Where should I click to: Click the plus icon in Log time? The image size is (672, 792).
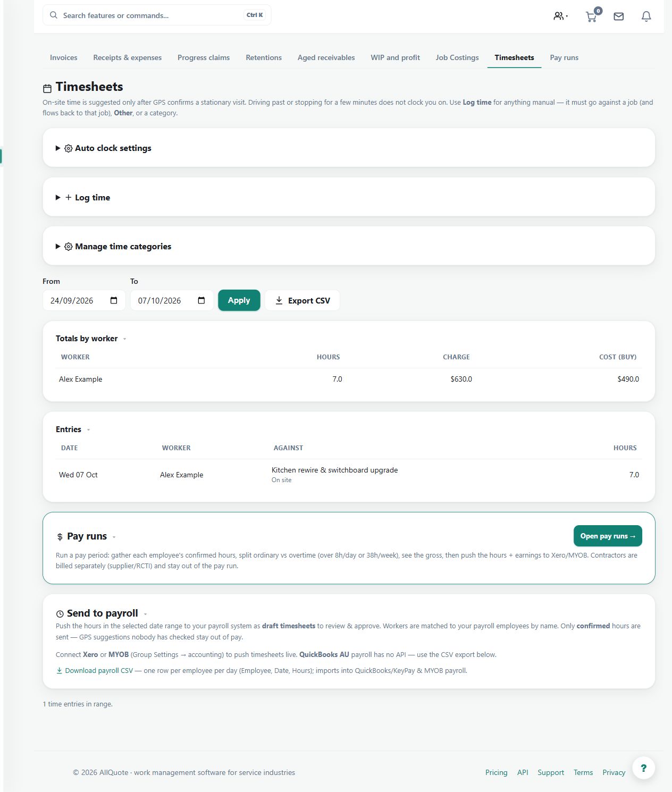pos(69,197)
